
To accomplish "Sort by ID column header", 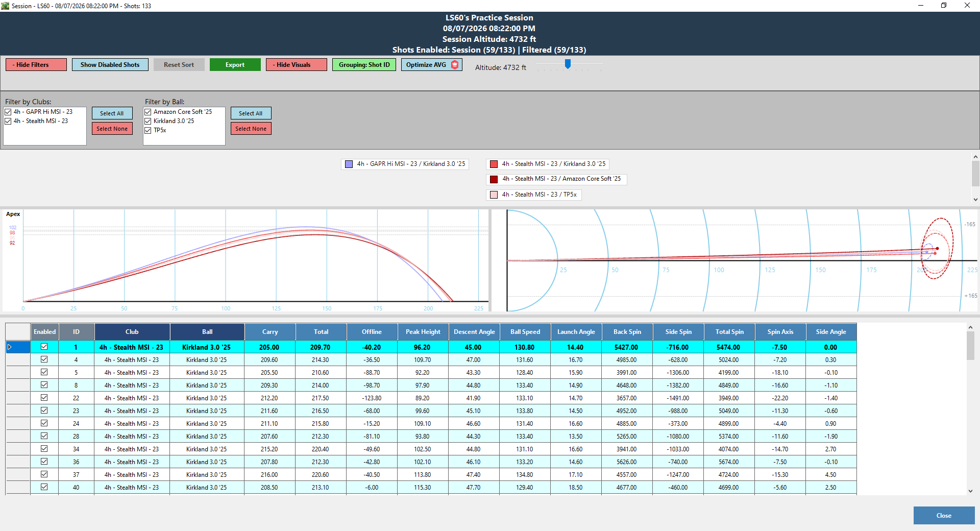I will point(76,332).
